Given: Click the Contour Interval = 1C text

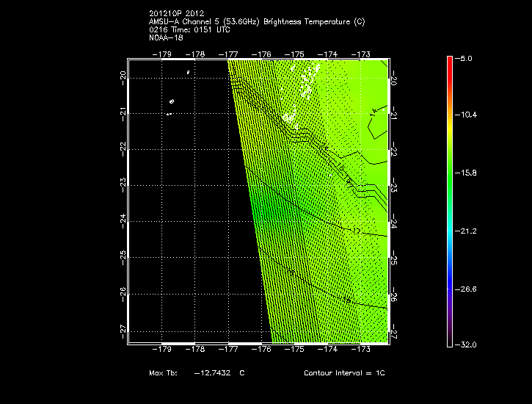Looking at the screenshot, I should click(344, 373).
